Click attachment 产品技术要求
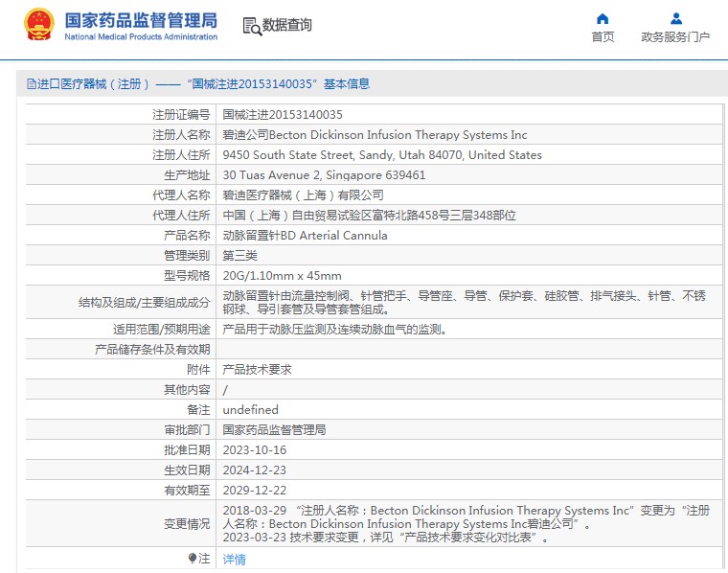The image size is (728, 573). 257,370
